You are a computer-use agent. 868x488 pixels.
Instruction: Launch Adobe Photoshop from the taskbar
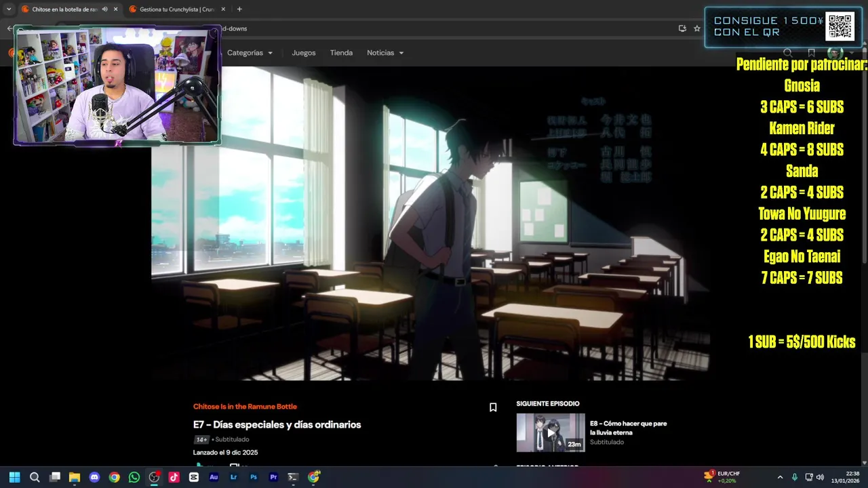point(254,477)
